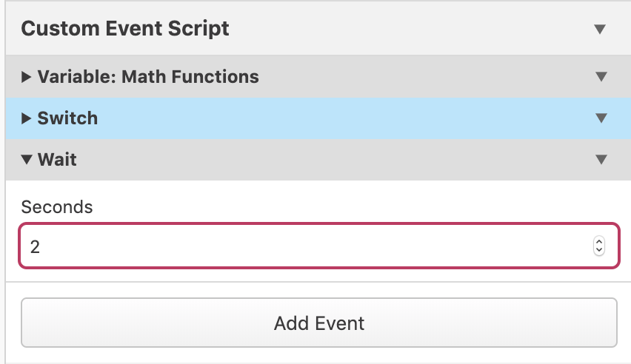Viewport: 631px width, 364px height.
Task: Select the highlighted Switch event title
Action: [67, 118]
